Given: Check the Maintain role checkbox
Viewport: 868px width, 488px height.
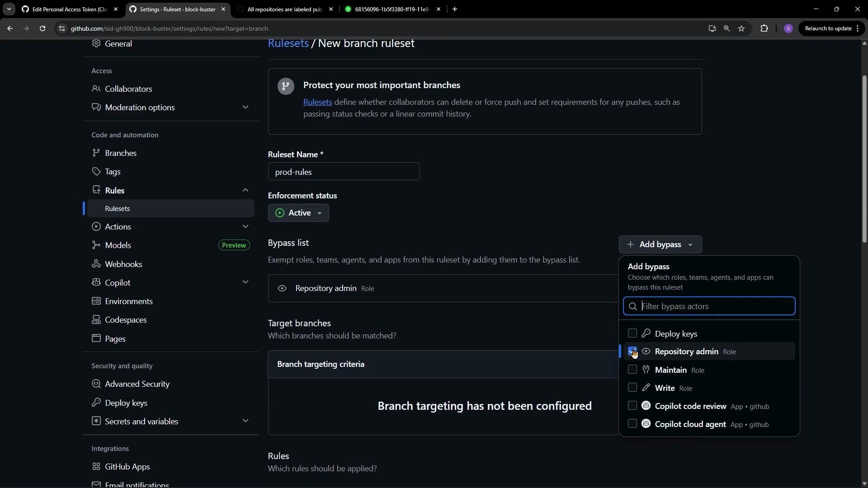Looking at the screenshot, I should (x=632, y=370).
